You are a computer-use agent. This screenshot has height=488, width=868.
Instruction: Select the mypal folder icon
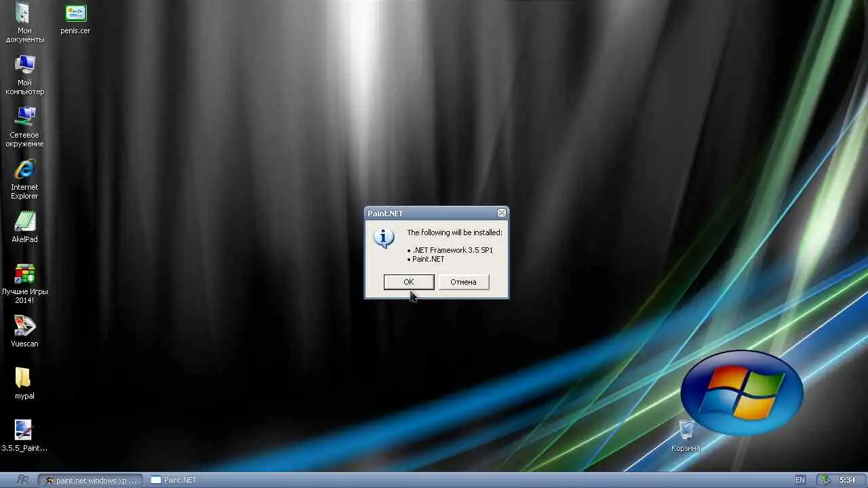[24, 384]
